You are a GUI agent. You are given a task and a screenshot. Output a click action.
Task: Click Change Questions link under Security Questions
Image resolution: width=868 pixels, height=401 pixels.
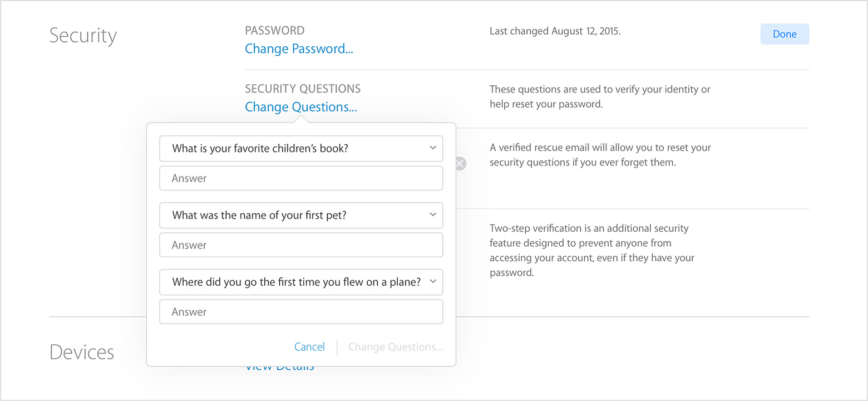click(x=301, y=107)
